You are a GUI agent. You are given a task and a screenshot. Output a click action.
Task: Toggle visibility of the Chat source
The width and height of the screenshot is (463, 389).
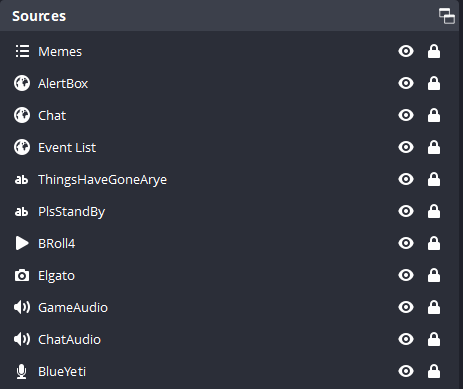click(x=406, y=115)
